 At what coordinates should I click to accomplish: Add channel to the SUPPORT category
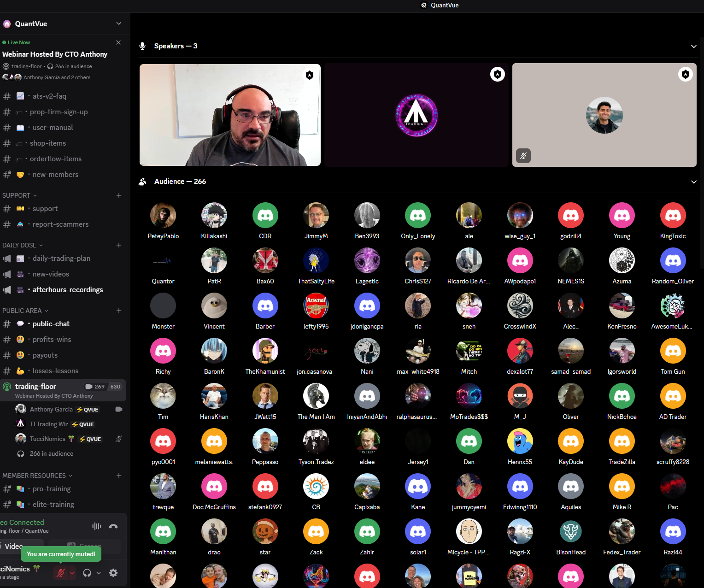(x=119, y=195)
